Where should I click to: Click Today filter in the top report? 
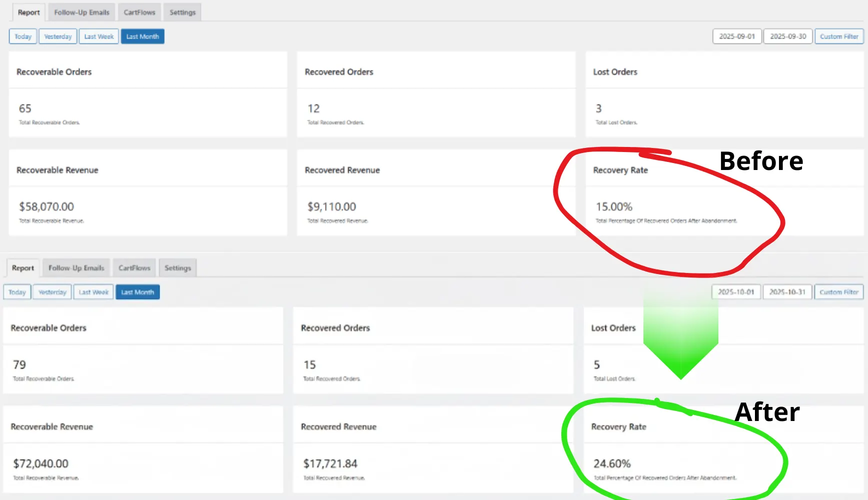pos(23,36)
